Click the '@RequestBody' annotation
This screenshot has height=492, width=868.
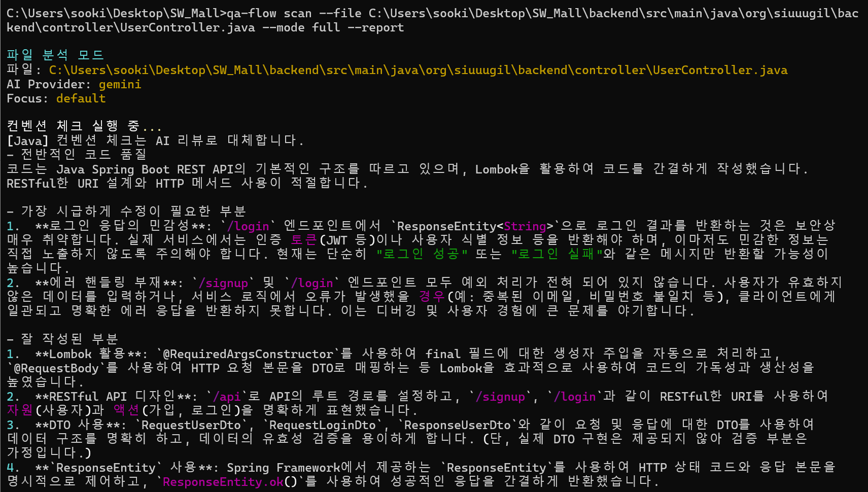[x=56, y=368]
